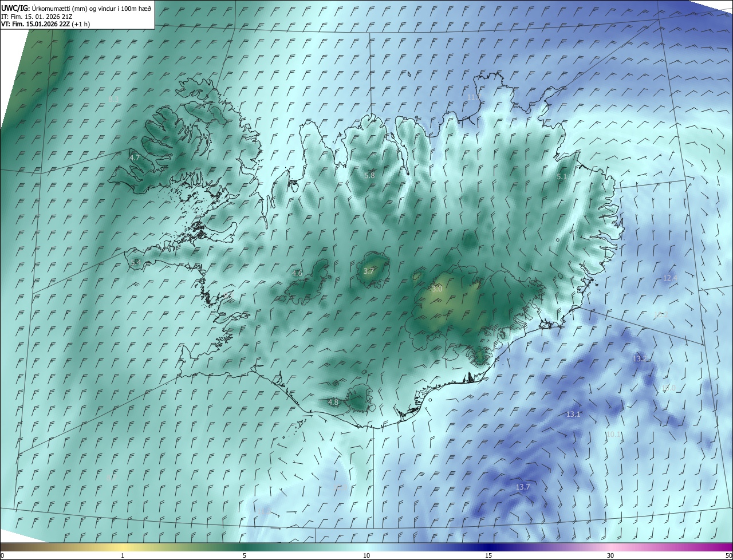
Task: Click the 'VT: Fim. 15.01.2026 22Z (+1 h)' line
Action: [45, 24]
